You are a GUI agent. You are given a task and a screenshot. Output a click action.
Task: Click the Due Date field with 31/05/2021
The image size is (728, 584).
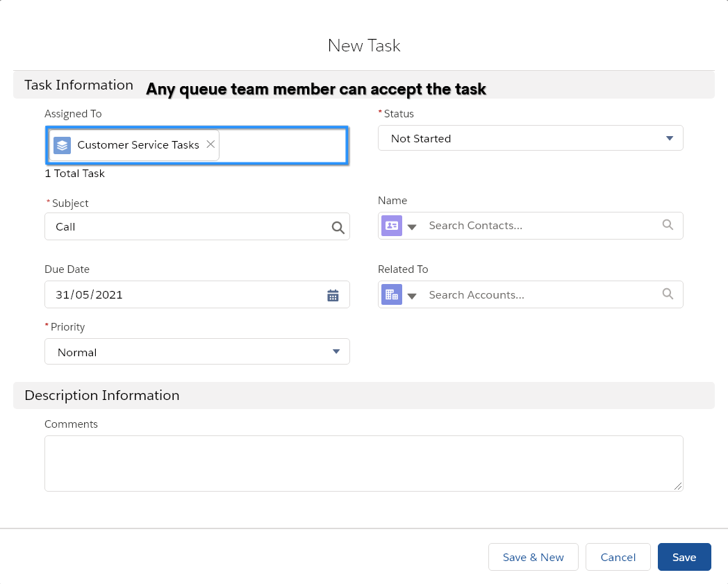[181, 295]
